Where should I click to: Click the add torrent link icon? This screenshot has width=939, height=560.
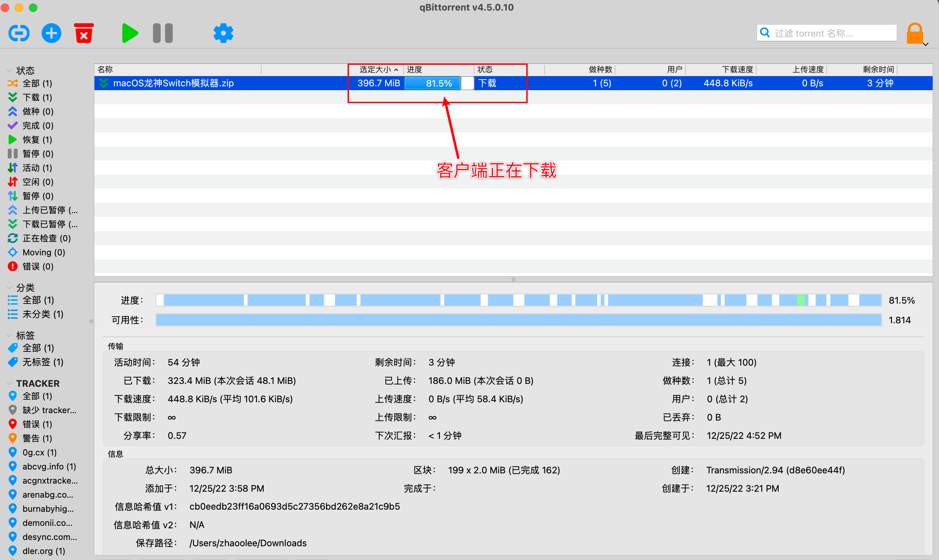[19, 33]
